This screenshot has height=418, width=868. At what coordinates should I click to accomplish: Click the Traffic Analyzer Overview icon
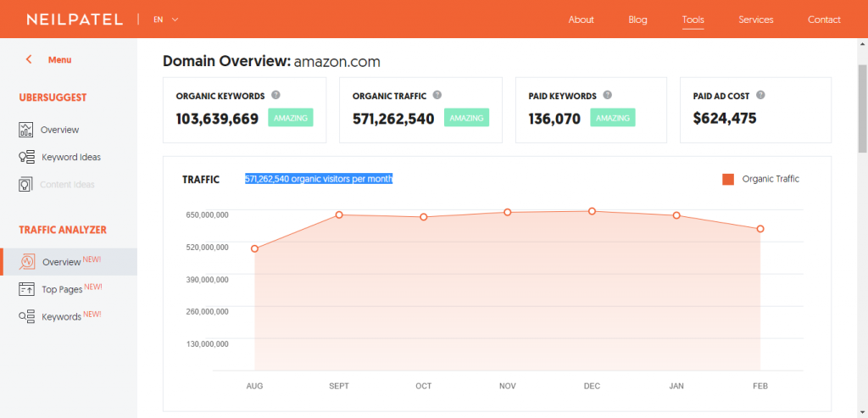27,262
